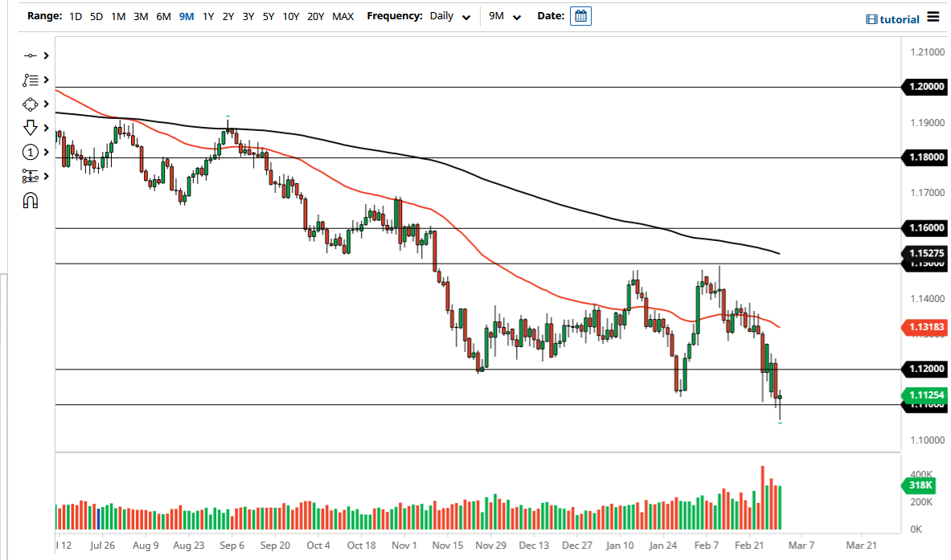Switch to the 1Y range

point(206,15)
